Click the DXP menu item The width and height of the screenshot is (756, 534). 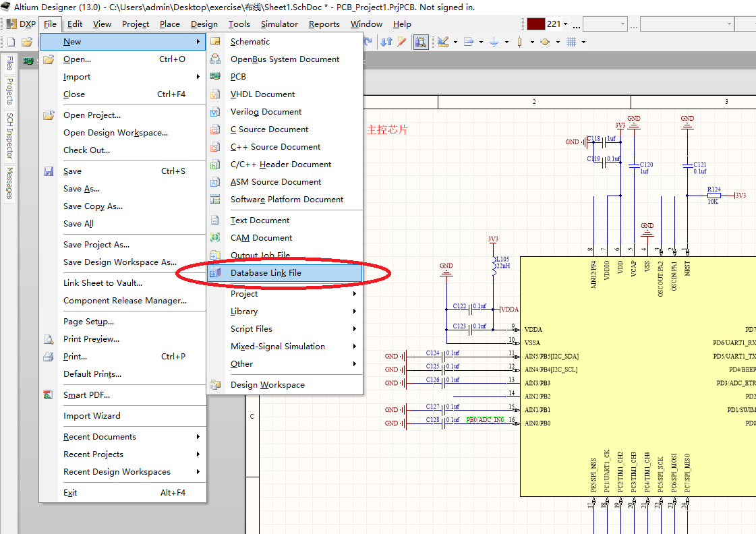point(27,24)
